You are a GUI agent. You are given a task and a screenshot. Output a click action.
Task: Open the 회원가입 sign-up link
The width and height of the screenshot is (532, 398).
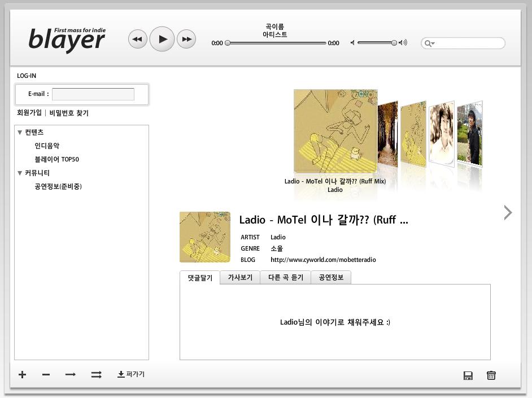click(x=29, y=112)
